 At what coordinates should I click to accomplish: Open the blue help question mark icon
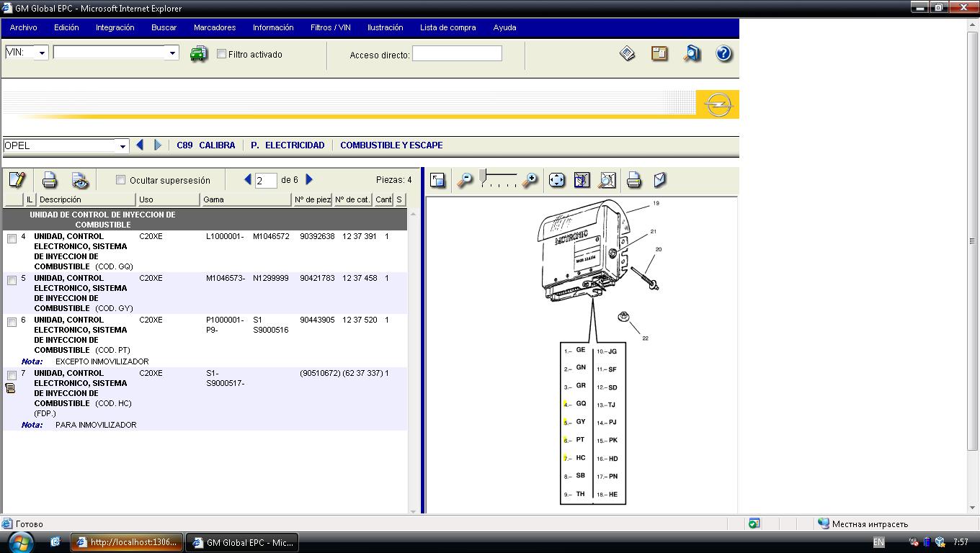[x=723, y=53]
